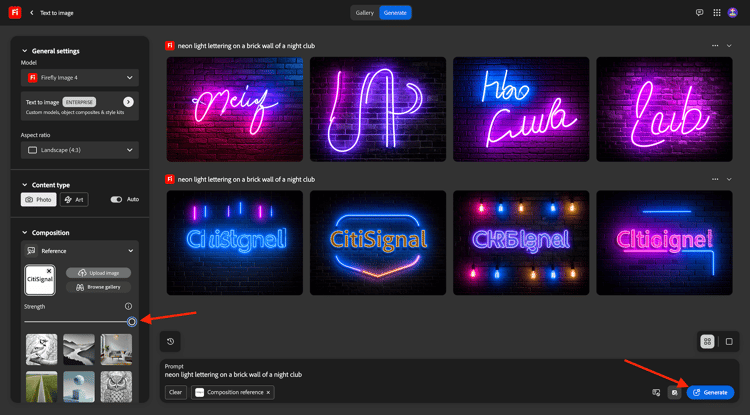Open the apps grid icon

(717, 13)
